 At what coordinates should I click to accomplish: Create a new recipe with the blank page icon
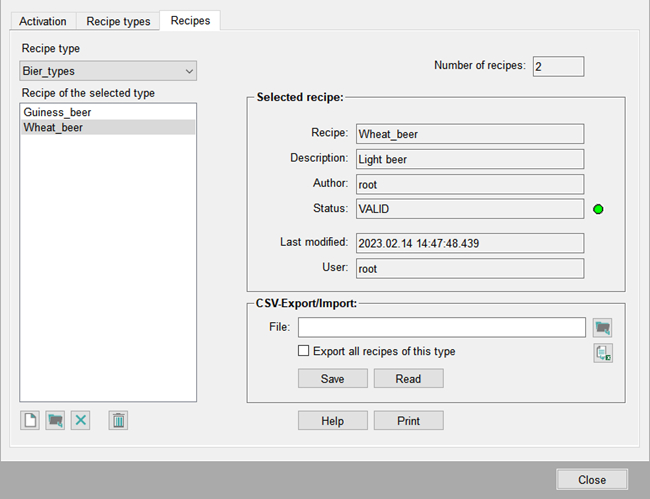[x=30, y=420]
